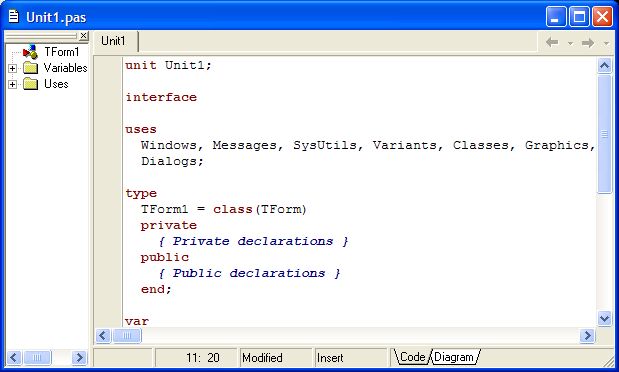Screen dimensions: 619x372
Task: Switch to the Diagram tab
Action: pos(454,357)
